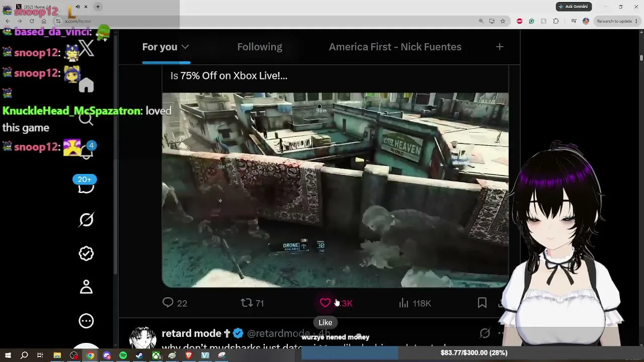644x362 pixels.
Task: Open Brave browser from the taskbar
Action: pyautogui.click(x=189, y=355)
